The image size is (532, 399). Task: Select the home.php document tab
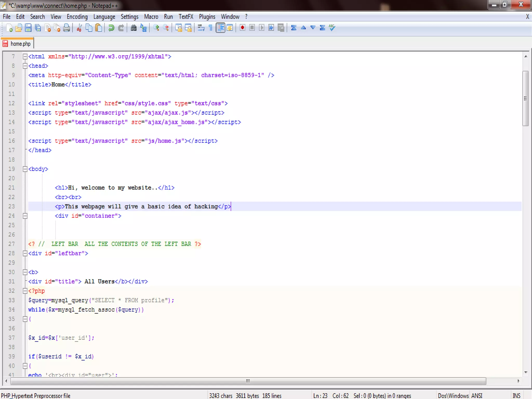(x=20, y=44)
